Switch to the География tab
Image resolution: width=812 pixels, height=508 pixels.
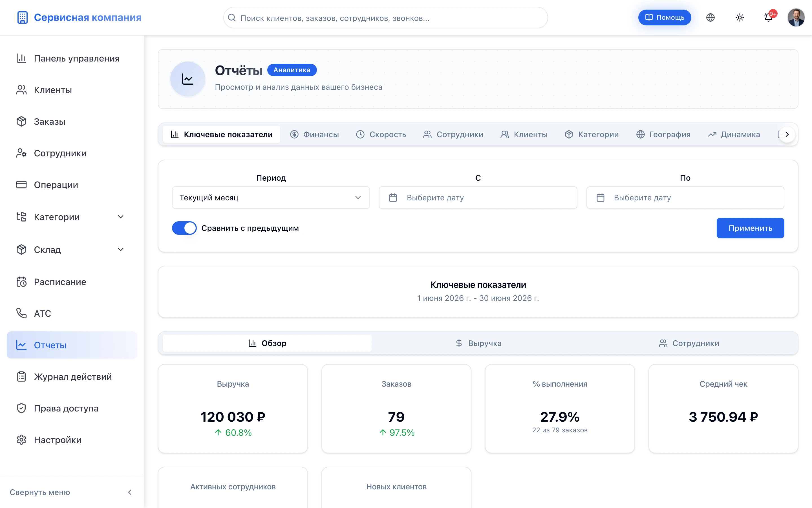pyautogui.click(x=663, y=134)
